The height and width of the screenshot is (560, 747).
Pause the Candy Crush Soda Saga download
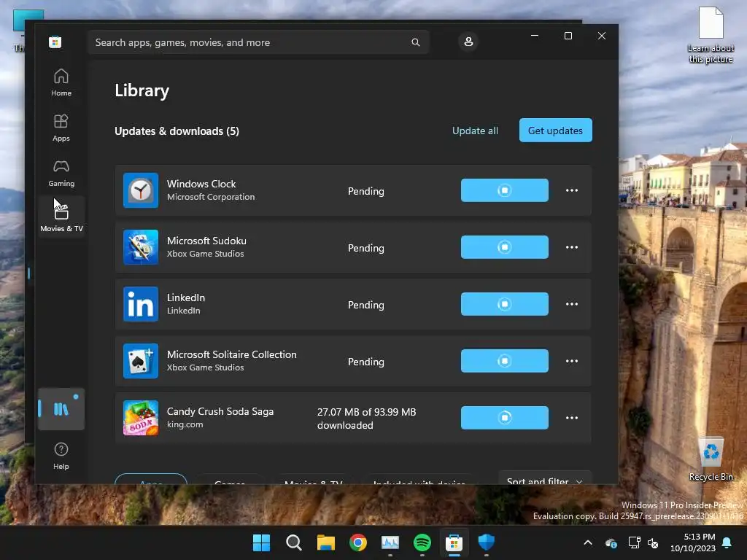click(505, 418)
